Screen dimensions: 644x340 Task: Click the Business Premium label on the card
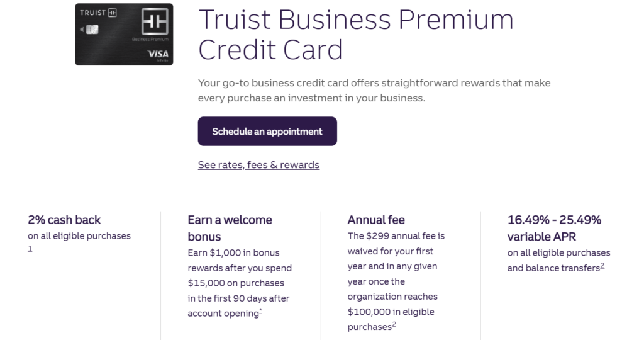coord(150,40)
